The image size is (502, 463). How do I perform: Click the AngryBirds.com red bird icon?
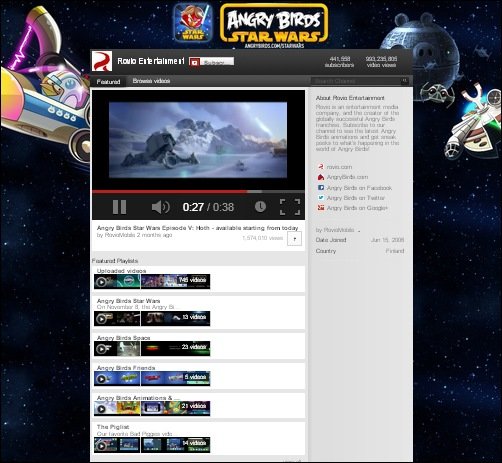321,177
